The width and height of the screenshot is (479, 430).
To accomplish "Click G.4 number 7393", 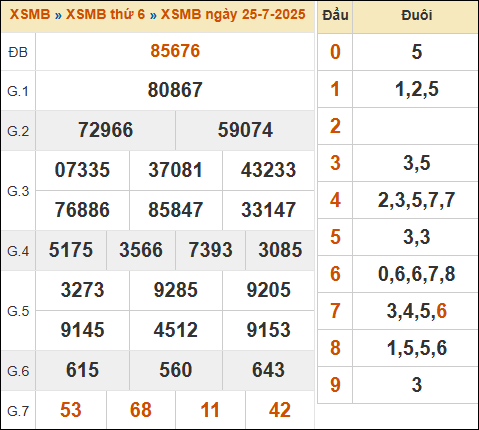I will 210,250.
